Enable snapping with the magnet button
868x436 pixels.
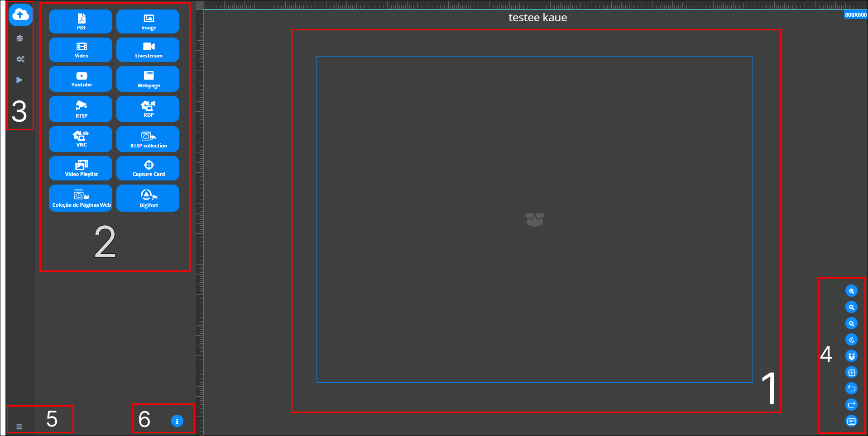tap(851, 356)
